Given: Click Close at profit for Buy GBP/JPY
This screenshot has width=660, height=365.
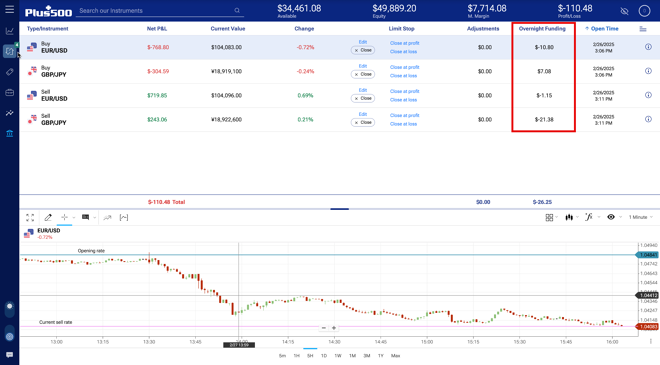Looking at the screenshot, I should click(405, 67).
